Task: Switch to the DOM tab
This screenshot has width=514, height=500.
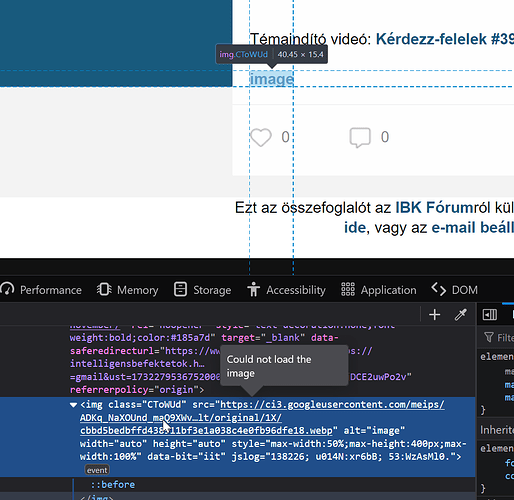Action: [x=455, y=290]
